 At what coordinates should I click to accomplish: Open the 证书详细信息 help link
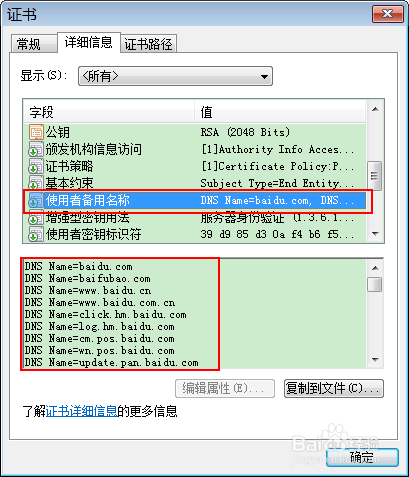[x=81, y=411]
